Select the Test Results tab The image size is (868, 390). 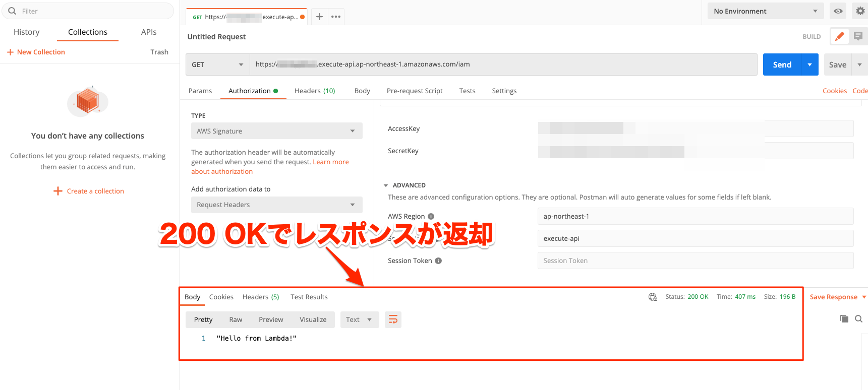tap(309, 297)
